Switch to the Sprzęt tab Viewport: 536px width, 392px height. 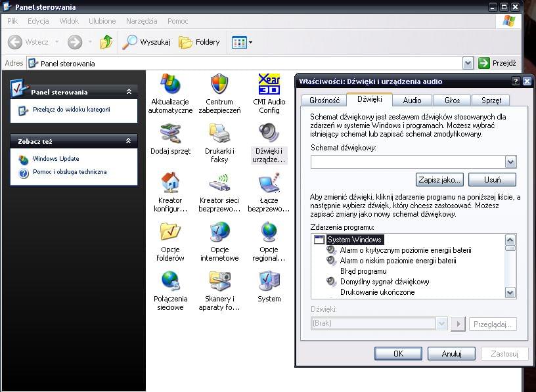[491, 100]
